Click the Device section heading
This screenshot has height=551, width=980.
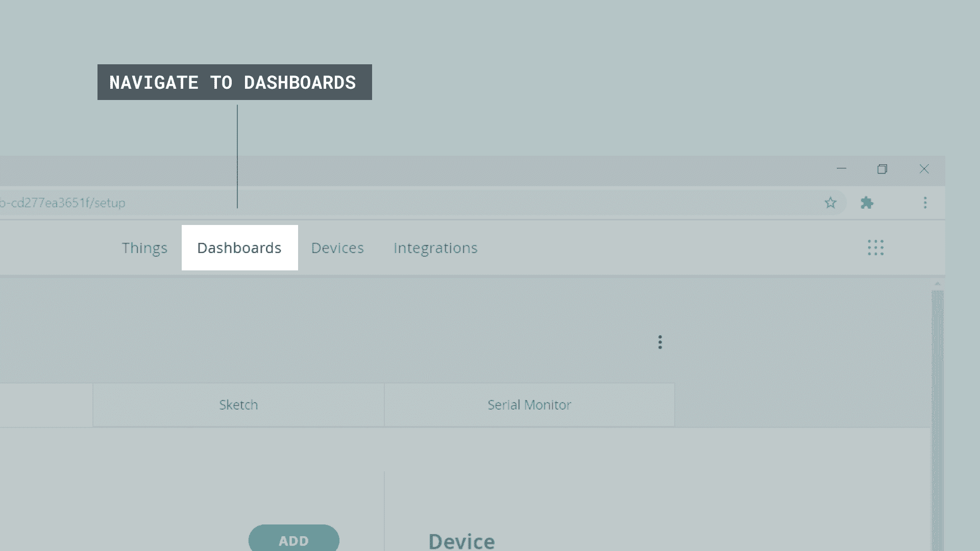pyautogui.click(x=461, y=541)
